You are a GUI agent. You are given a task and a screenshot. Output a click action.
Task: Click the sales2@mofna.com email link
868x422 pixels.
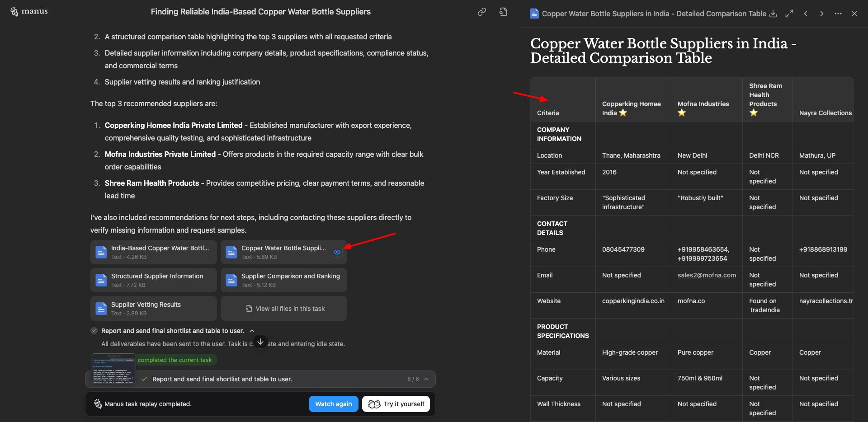pyautogui.click(x=707, y=275)
